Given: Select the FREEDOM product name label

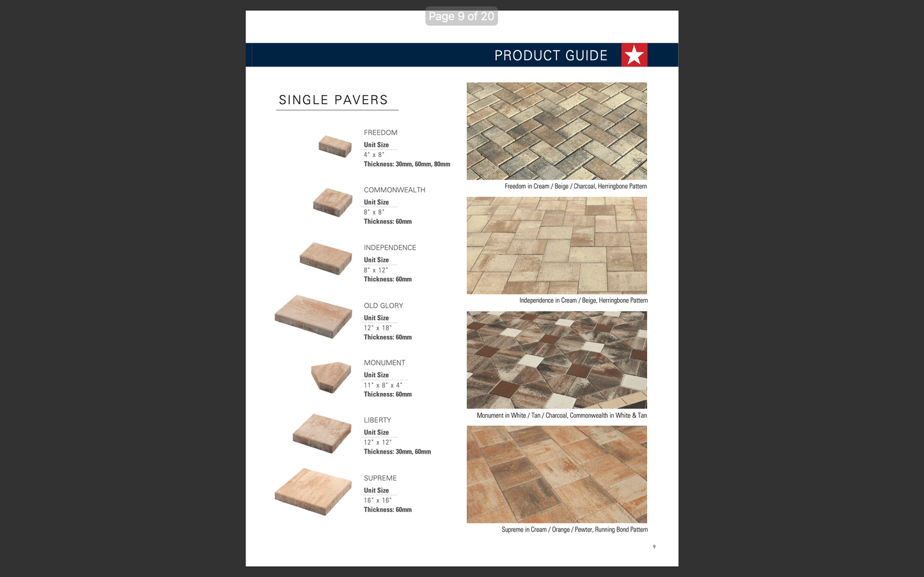Looking at the screenshot, I should click(380, 132).
